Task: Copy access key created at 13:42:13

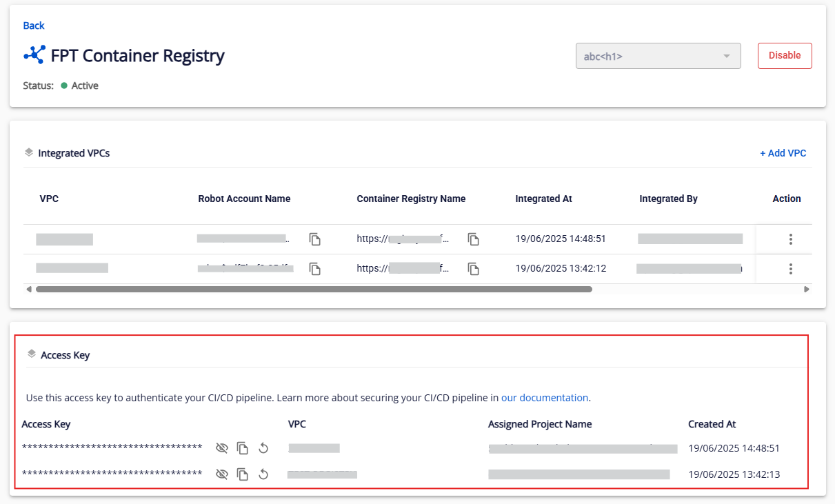Action: [243, 474]
